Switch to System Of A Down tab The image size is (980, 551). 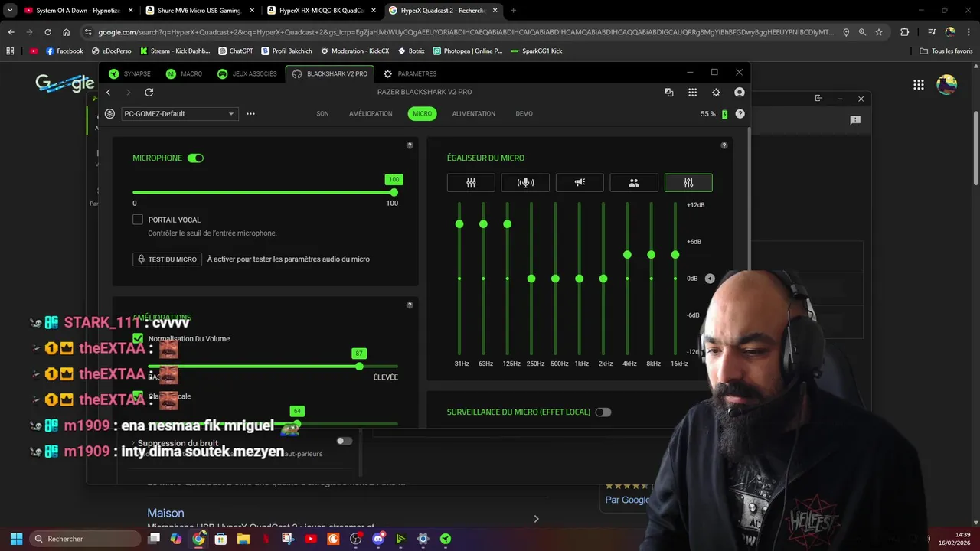79,11
